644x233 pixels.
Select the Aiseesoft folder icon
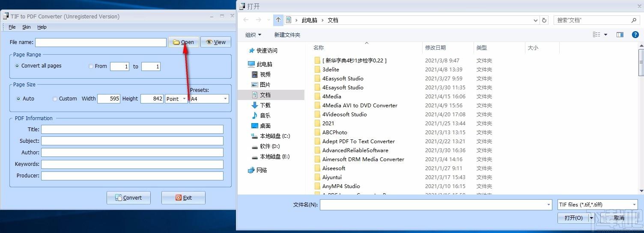pyautogui.click(x=317, y=168)
